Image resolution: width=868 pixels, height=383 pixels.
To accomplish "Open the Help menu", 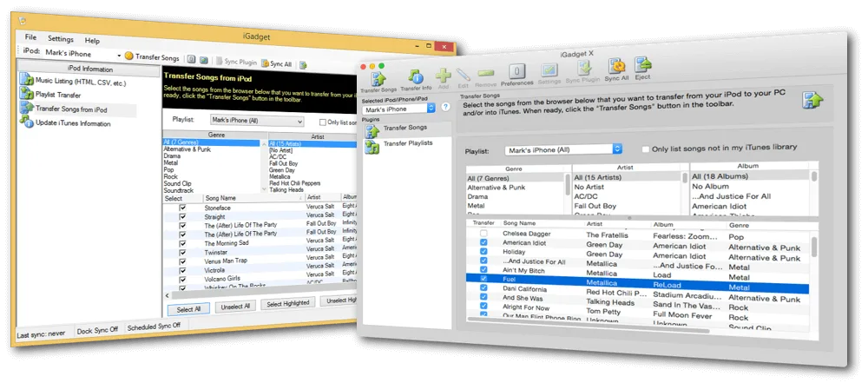I will coord(92,41).
